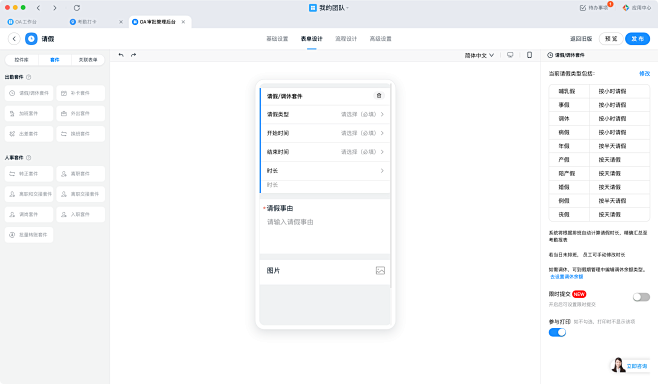Screen dimensions: 658x384
Task: Select the 年假 row in the table
Action: coord(599,146)
